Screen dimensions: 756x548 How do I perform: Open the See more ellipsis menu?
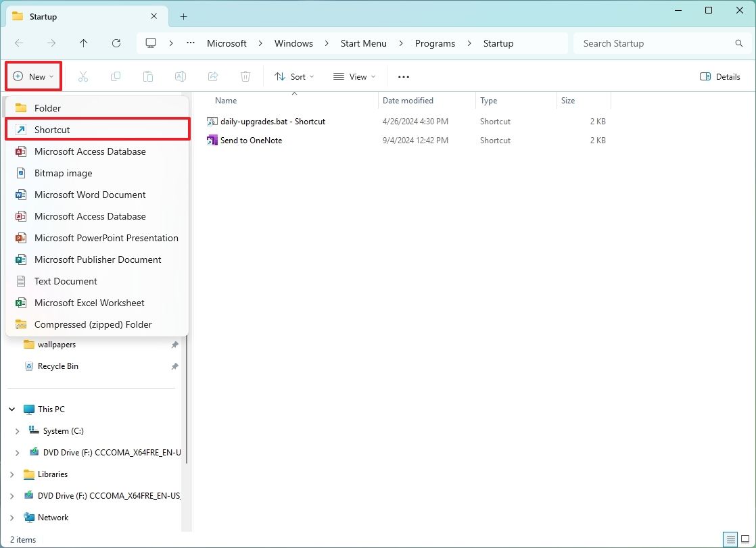403,76
